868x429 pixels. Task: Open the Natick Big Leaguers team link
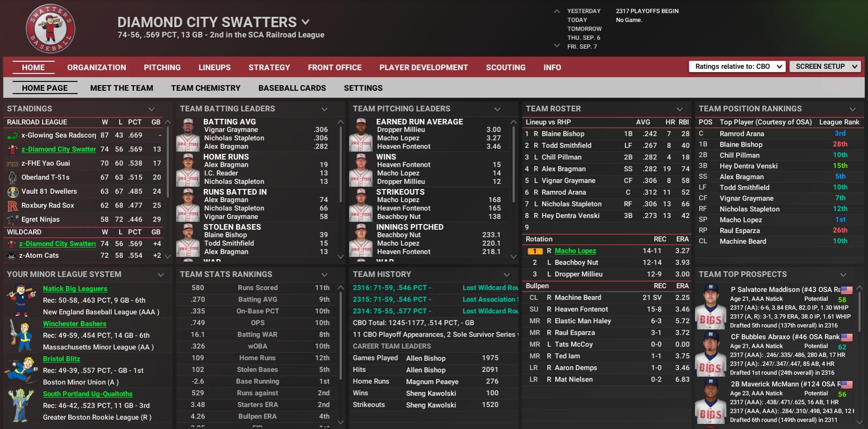[x=75, y=289]
